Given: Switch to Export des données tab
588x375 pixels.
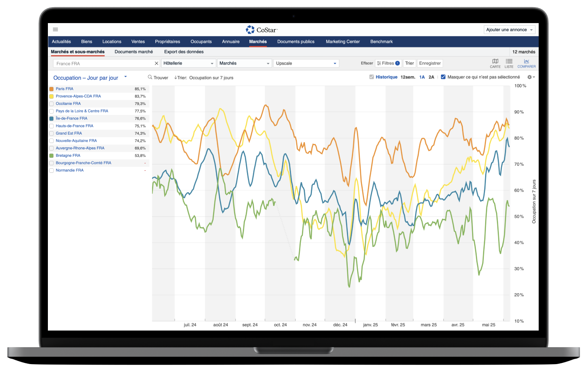Looking at the screenshot, I should pyautogui.click(x=184, y=52).
